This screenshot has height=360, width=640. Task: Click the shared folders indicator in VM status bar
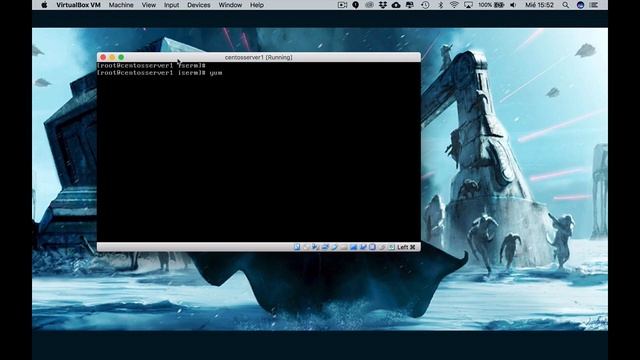click(x=344, y=247)
